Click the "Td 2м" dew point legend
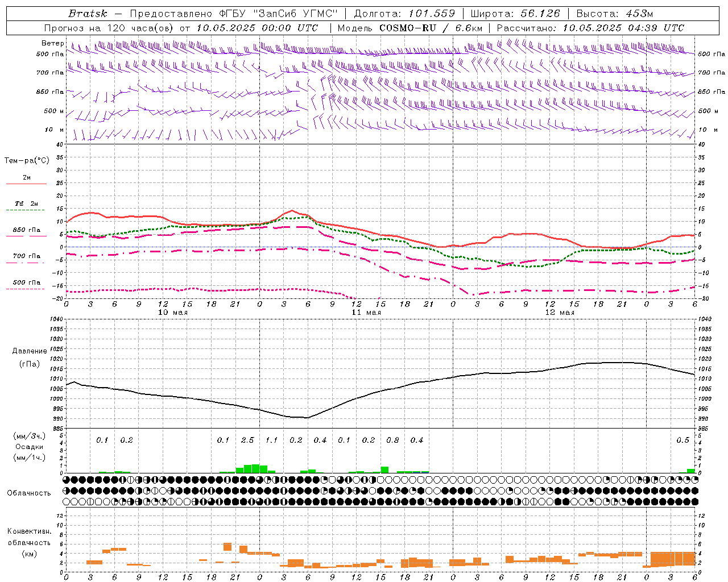Image resolution: width=728 pixels, height=582 pixels. coord(26,203)
